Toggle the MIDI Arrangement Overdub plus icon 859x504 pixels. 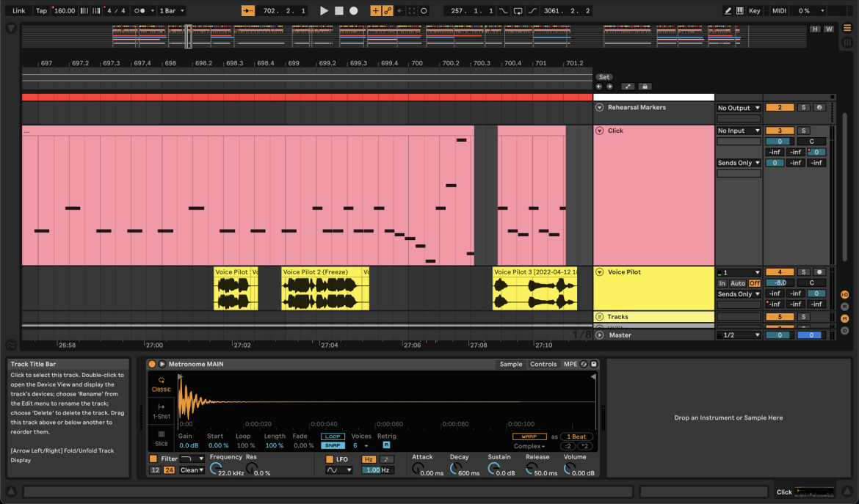click(x=375, y=10)
